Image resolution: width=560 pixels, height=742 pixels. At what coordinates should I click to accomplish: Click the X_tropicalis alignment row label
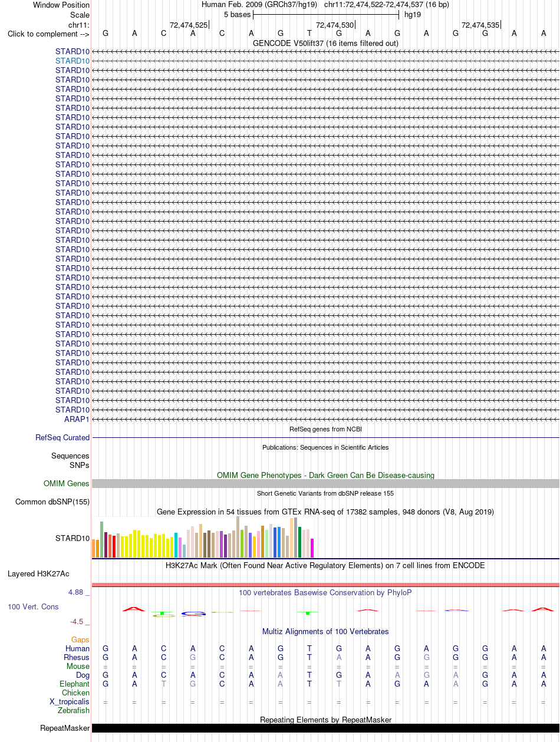pos(70,701)
